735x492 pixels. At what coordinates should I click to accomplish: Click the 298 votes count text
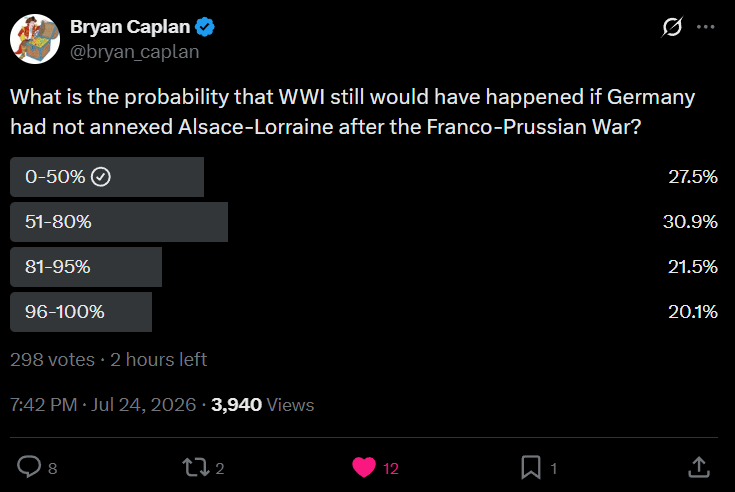coord(52,359)
